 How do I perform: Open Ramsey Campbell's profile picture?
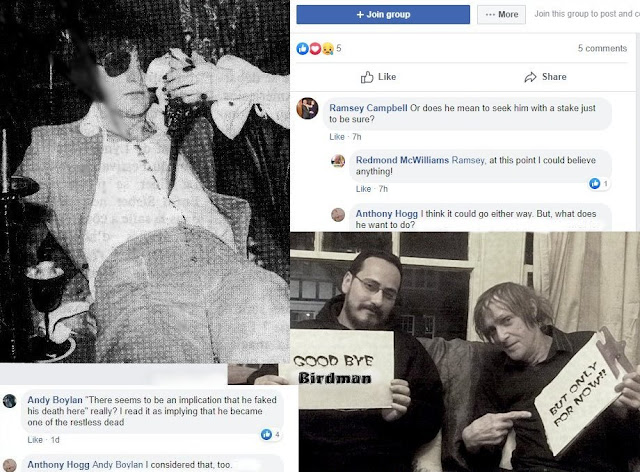(x=307, y=109)
